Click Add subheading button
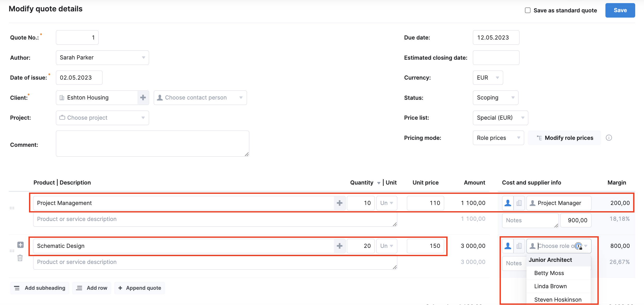The height and width of the screenshot is (305, 644). (x=40, y=288)
